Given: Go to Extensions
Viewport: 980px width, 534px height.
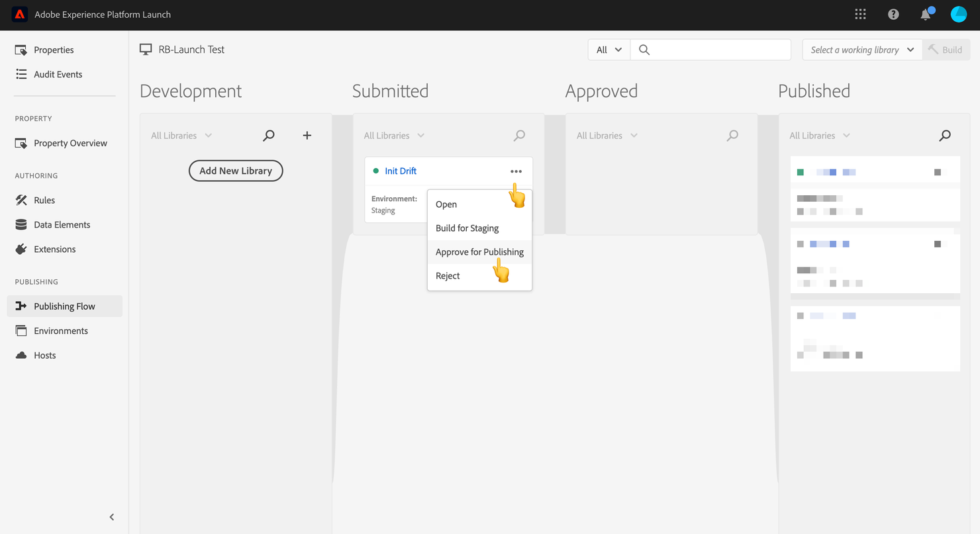Looking at the screenshot, I should coord(64,249).
